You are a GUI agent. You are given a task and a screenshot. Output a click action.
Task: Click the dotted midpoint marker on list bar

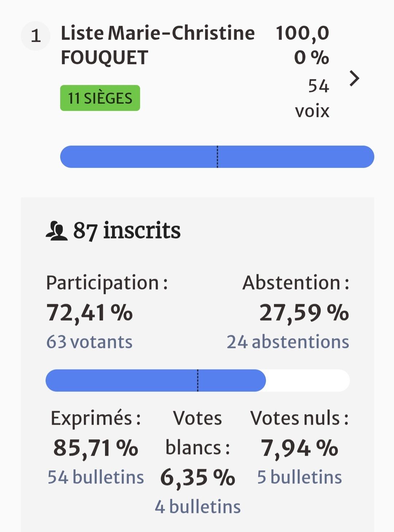(x=217, y=157)
